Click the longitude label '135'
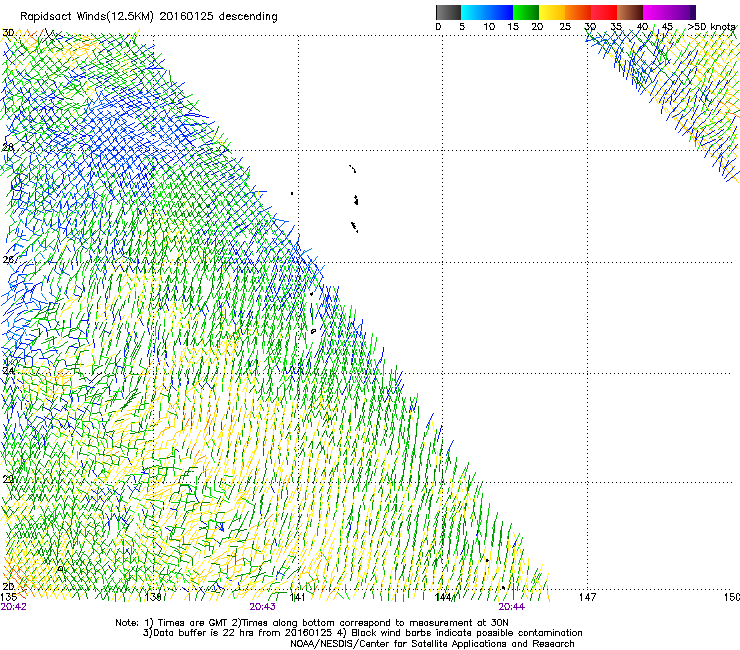This screenshot has height=650, width=740. (8, 596)
